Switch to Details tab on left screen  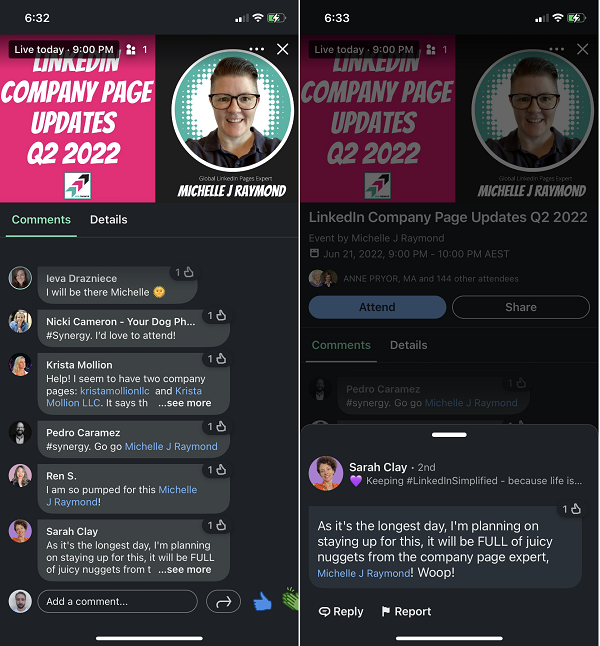coord(109,220)
